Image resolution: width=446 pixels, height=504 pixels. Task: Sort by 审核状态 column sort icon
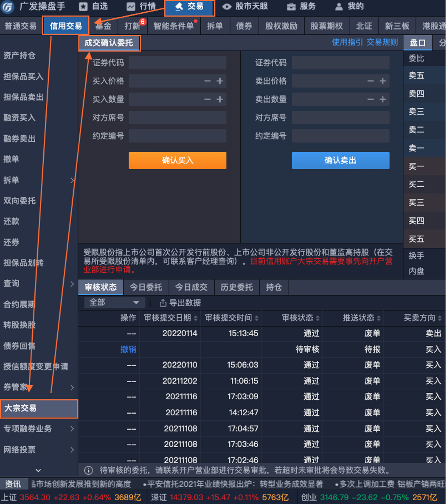pyautogui.click(x=318, y=318)
